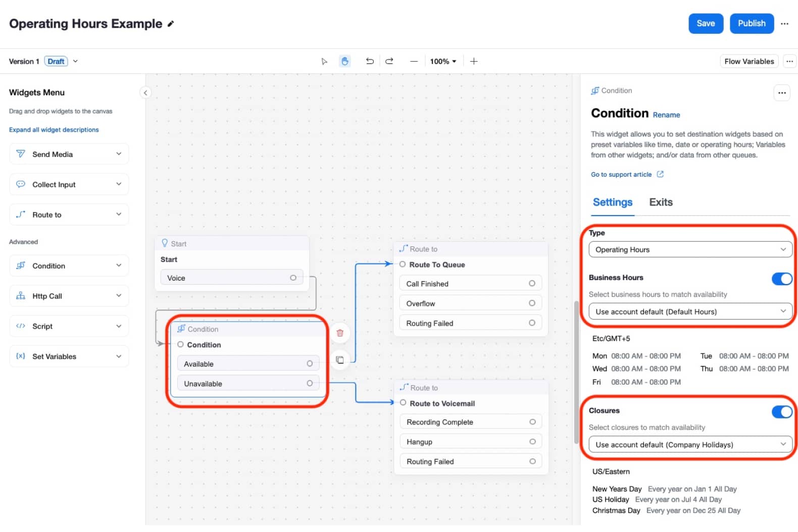Duplicate the Condition widget with copy icon
Image resolution: width=798 pixels, height=532 pixels.
340,360
